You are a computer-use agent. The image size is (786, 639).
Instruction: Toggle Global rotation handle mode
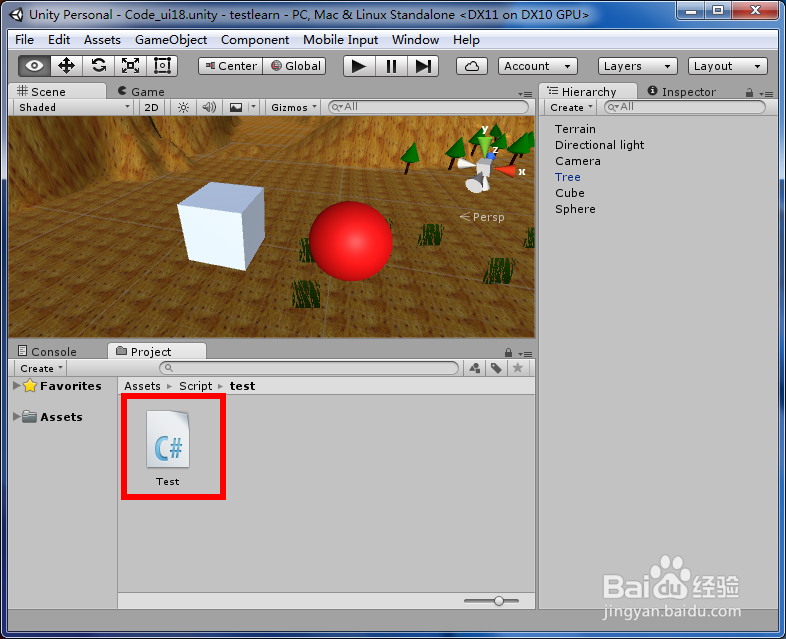coord(295,66)
